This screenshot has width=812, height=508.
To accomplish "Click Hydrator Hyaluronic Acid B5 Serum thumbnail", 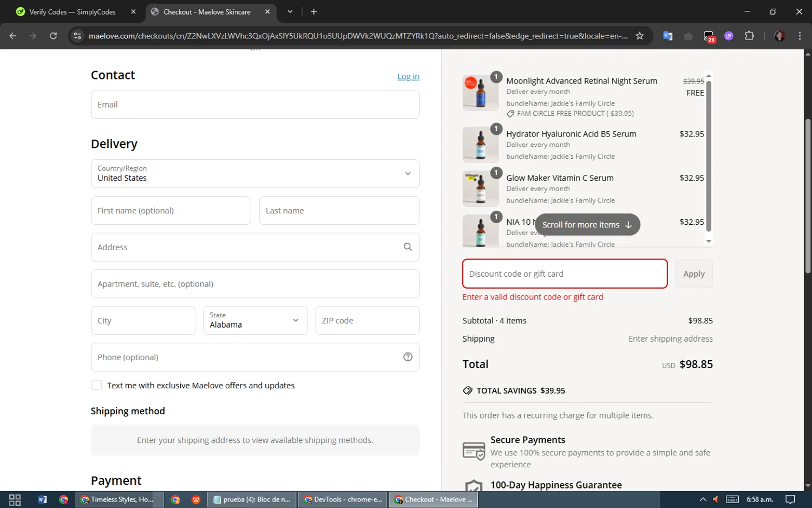I will tap(480, 145).
